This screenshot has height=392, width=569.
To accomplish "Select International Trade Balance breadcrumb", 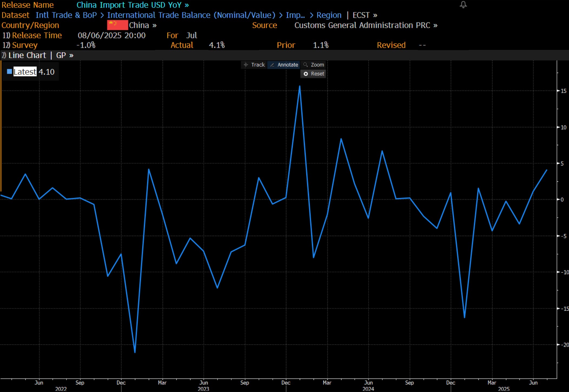I will pos(191,15).
